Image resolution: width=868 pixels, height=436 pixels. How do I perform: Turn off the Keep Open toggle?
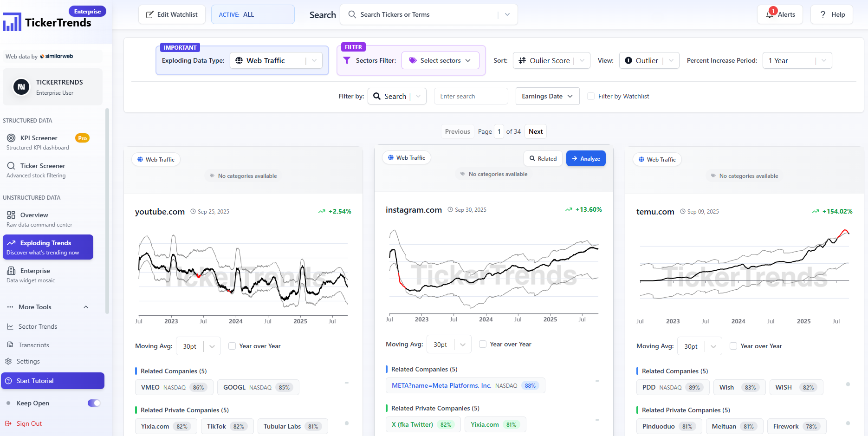[94, 403]
